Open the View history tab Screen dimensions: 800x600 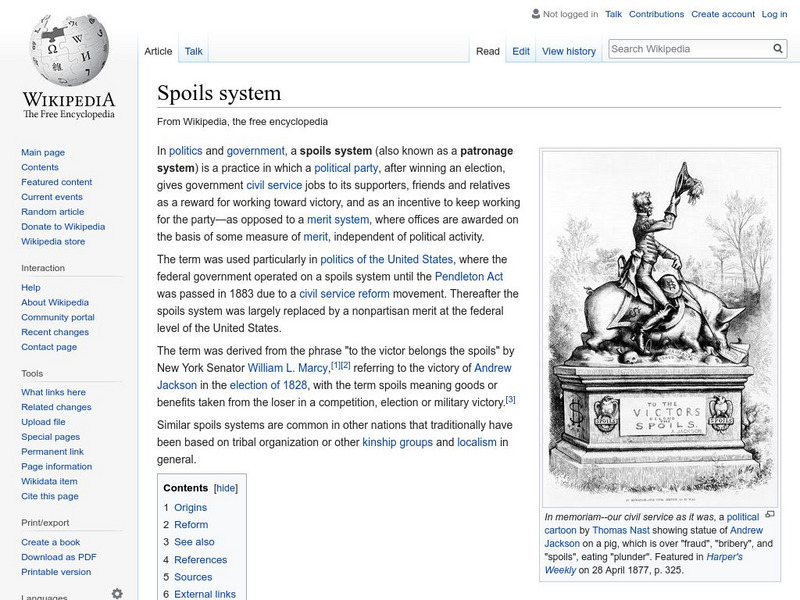pos(568,50)
